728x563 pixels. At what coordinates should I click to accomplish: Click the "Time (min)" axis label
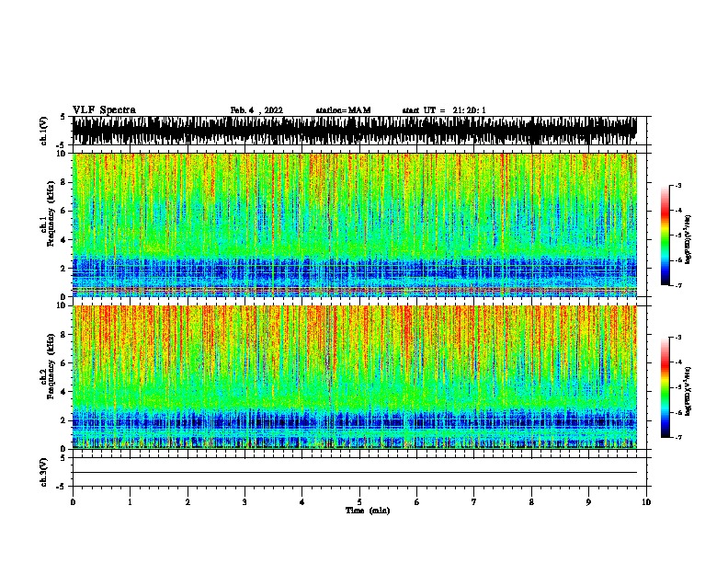pos(368,511)
